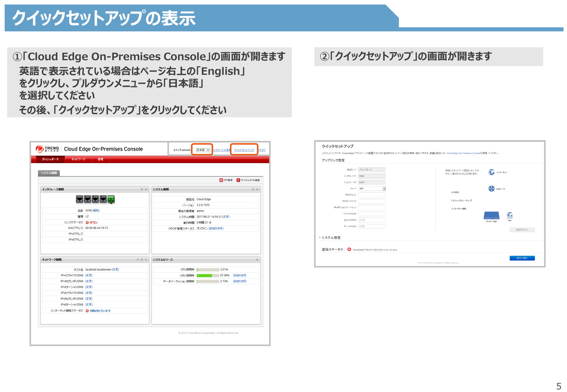Click the CPU使用率 progress bar
This screenshot has width=567, height=392.
(208, 270)
